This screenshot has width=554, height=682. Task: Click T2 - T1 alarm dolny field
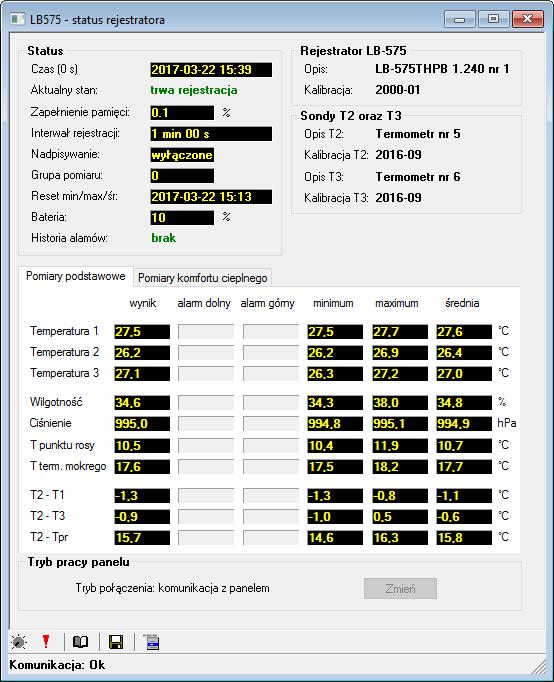coord(206,495)
